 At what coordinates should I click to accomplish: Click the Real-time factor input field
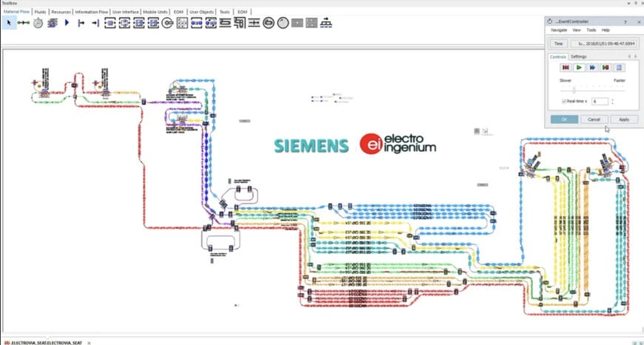coord(600,101)
